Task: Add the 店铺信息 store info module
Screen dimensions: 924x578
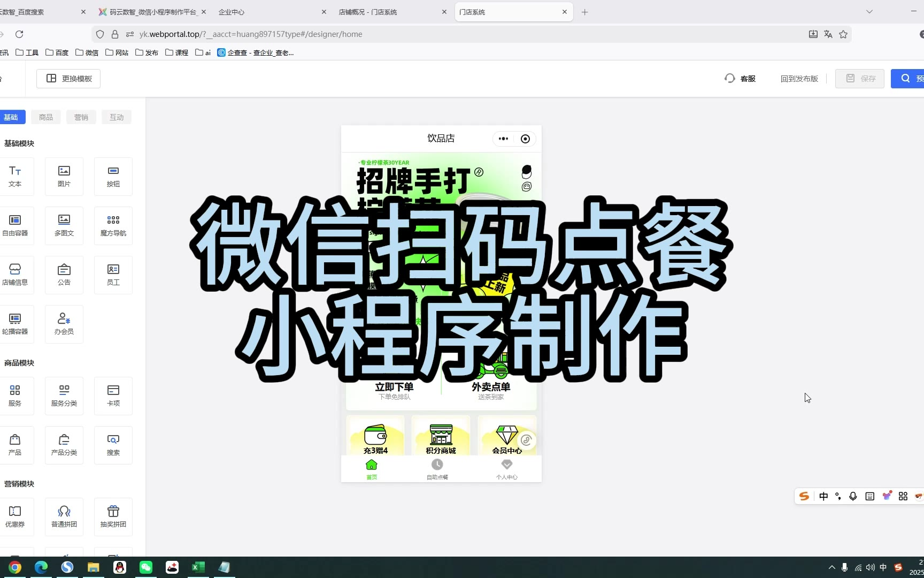Action: pos(15,275)
